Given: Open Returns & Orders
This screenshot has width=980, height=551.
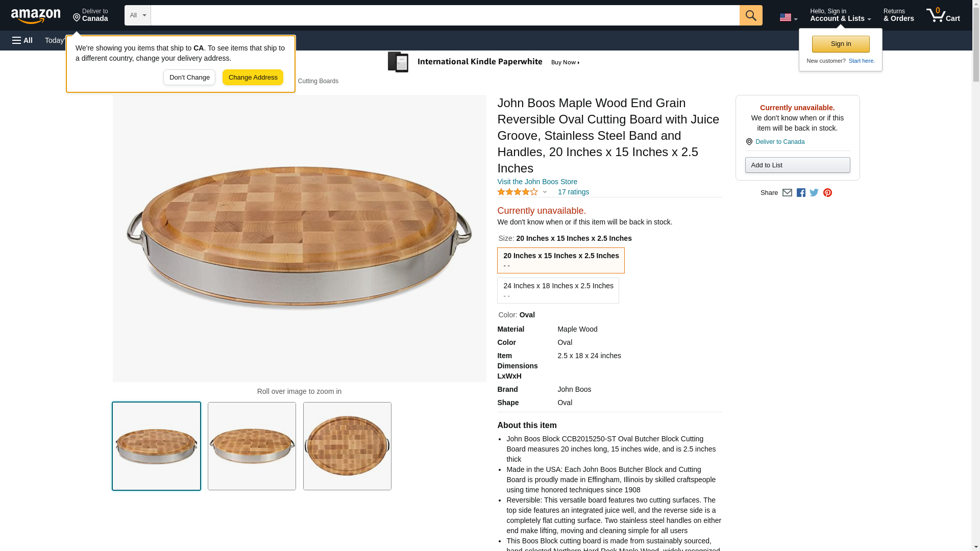Looking at the screenshot, I should [898, 15].
